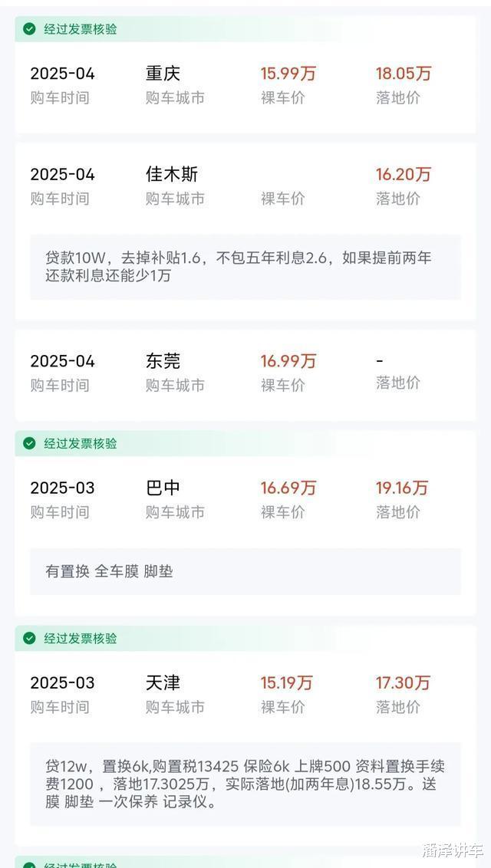Click the green verified checkmark above Bazhong entry
The height and width of the screenshot is (868, 491).
point(29,443)
